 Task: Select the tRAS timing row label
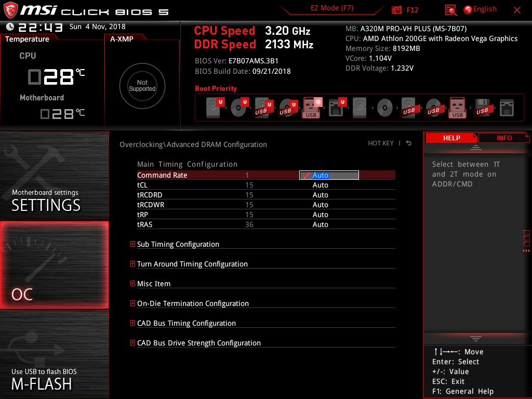[x=144, y=224]
